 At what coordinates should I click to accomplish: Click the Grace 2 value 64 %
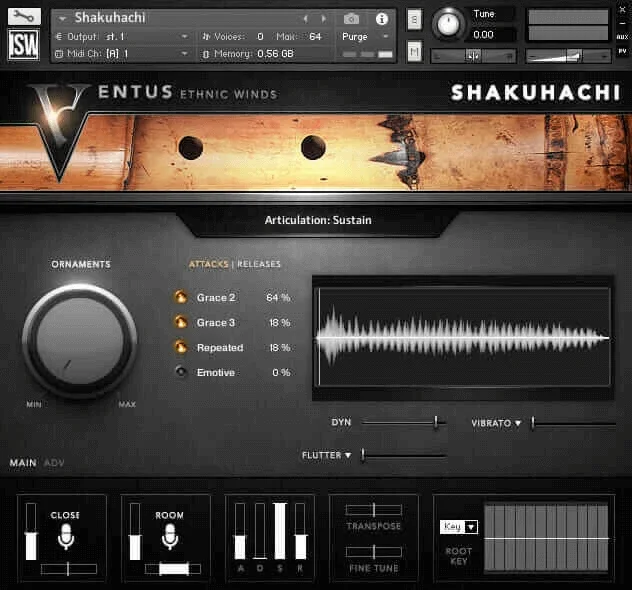click(x=278, y=297)
